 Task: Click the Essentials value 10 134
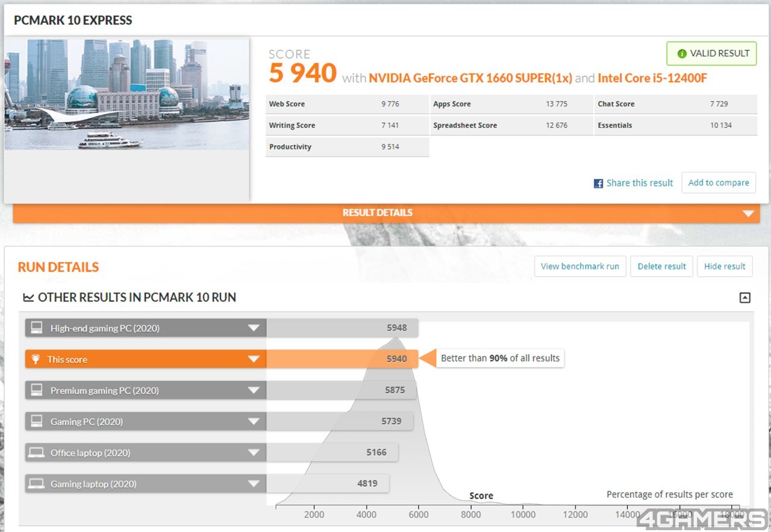[721, 125]
